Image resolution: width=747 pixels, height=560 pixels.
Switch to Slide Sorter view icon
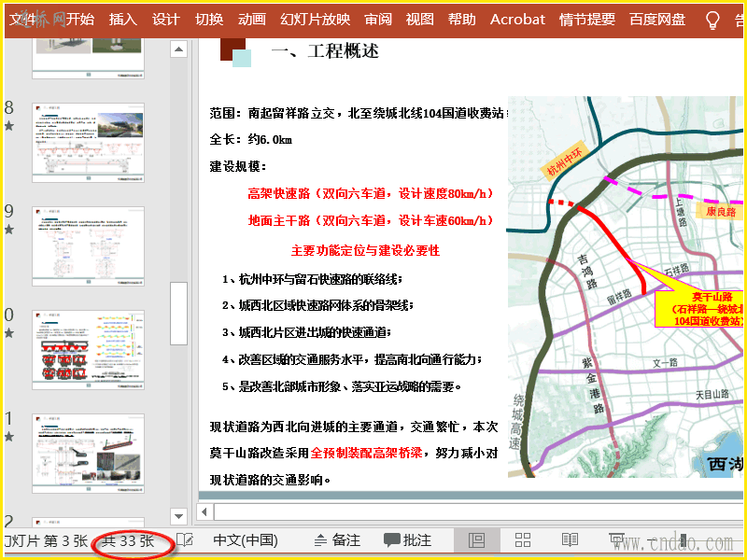523,540
